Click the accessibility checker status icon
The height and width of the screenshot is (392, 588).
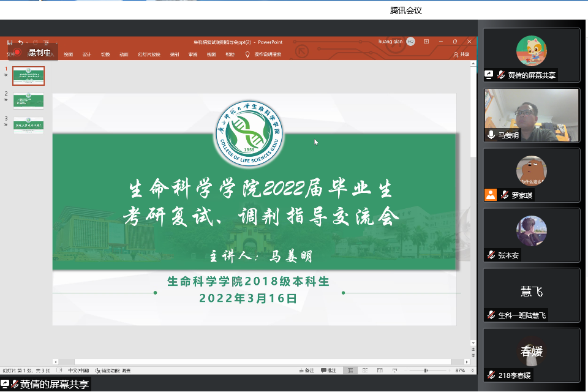click(98, 371)
